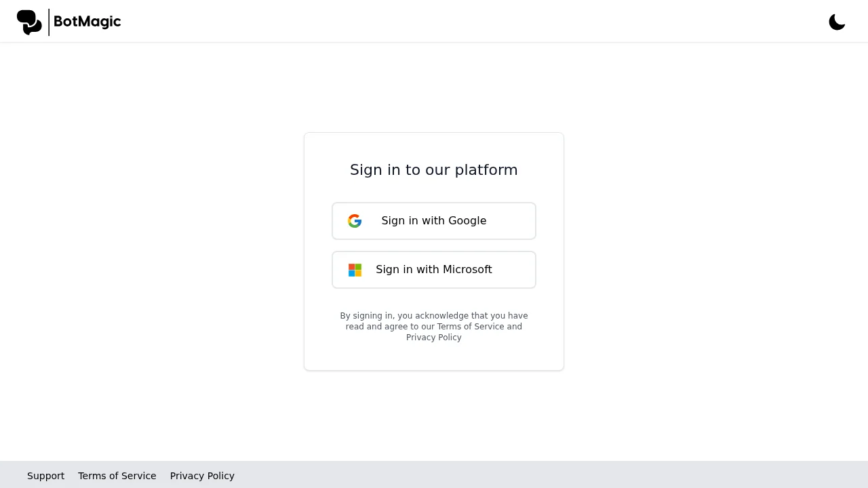The image size is (868, 488).
Task: Click the BotMagic wordmark in the header
Action: 87,22
